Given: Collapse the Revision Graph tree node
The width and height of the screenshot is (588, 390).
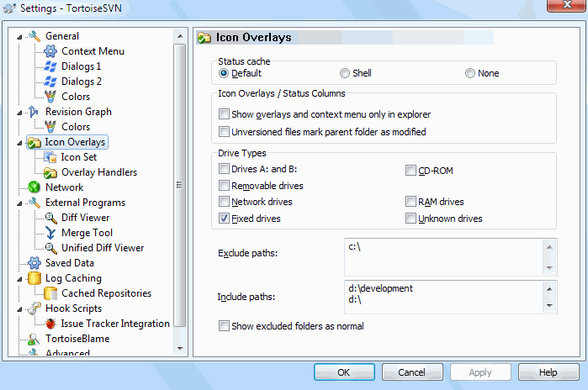Looking at the screenshot, I should point(19,113).
